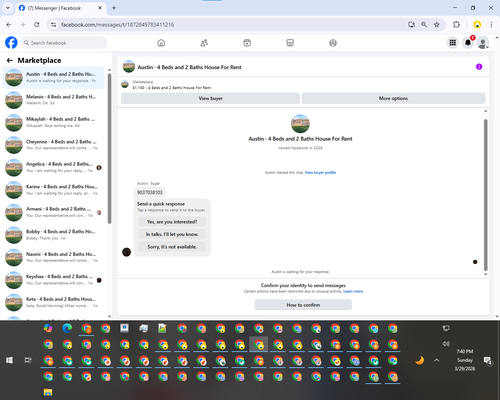The height and width of the screenshot is (400, 500).
Task: Go back from Marketplace messages list
Action: click(10, 60)
